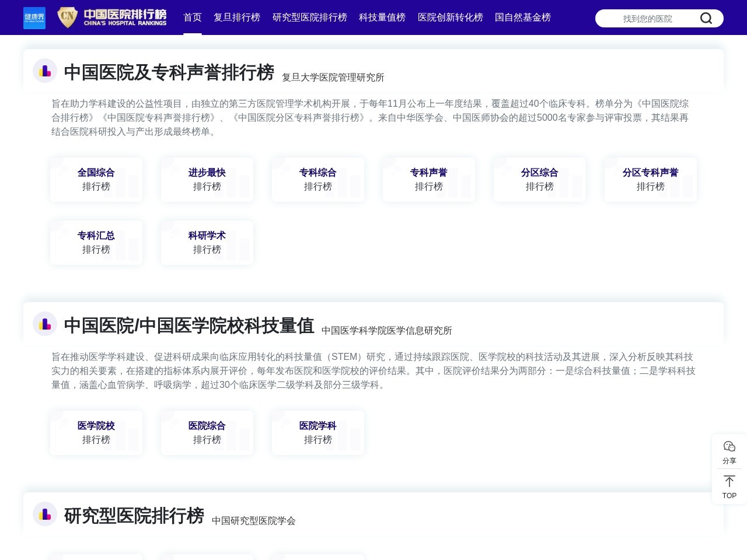The height and width of the screenshot is (560, 747).
Task: Focus the 找到您的医院 search field
Action: coord(648,19)
